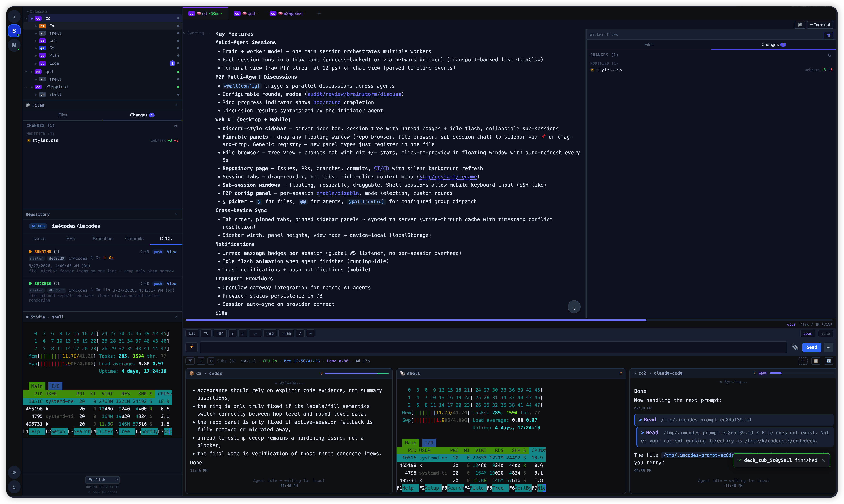
Task: Switch the shell panel to the I/O view
Action: click(x=429, y=443)
